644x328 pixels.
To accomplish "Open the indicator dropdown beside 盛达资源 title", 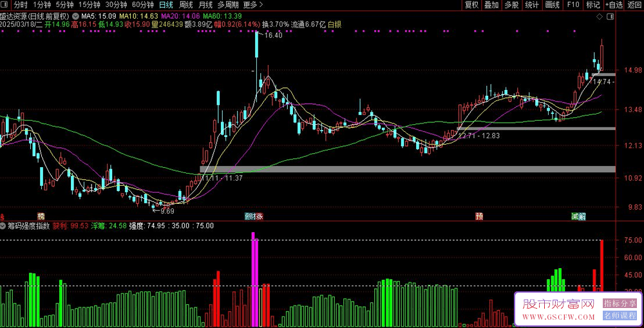I will 75,16.
